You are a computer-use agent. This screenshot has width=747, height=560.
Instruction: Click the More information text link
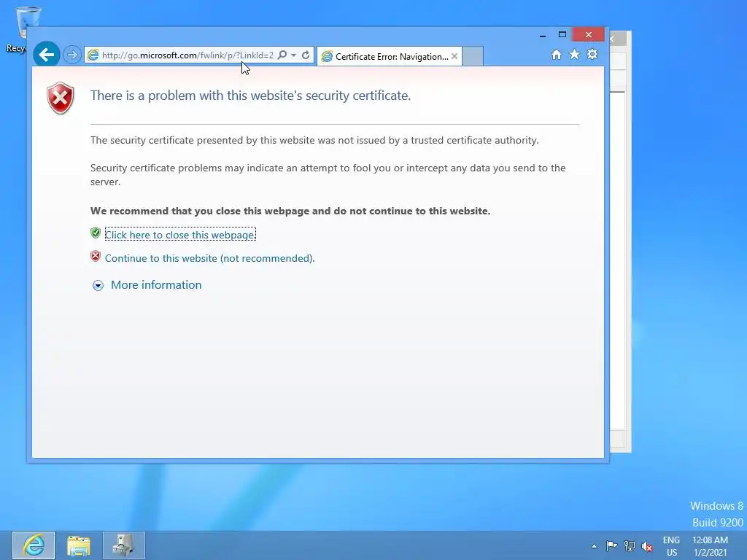coord(156,285)
